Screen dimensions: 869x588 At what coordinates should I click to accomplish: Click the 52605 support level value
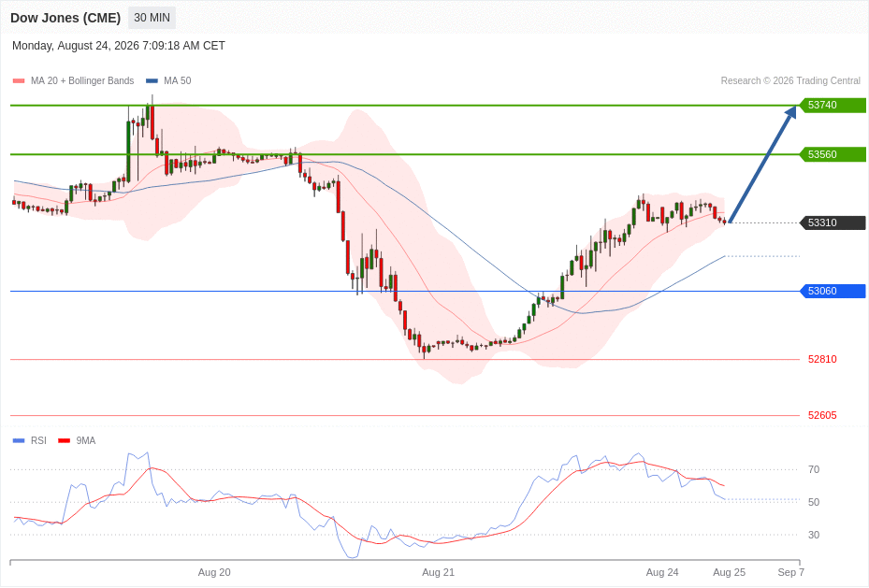822,415
